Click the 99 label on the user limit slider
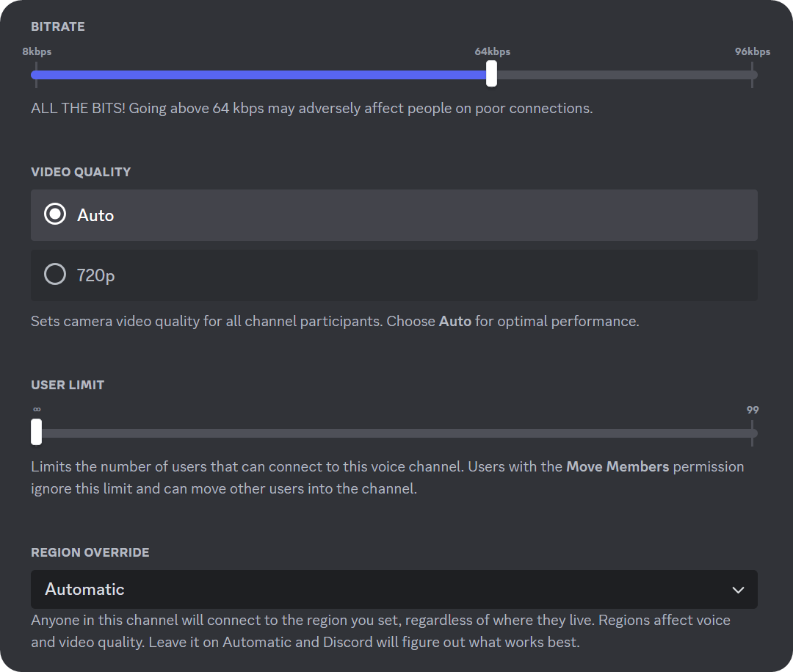This screenshot has width=793, height=672. pyautogui.click(x=752, y=410)
